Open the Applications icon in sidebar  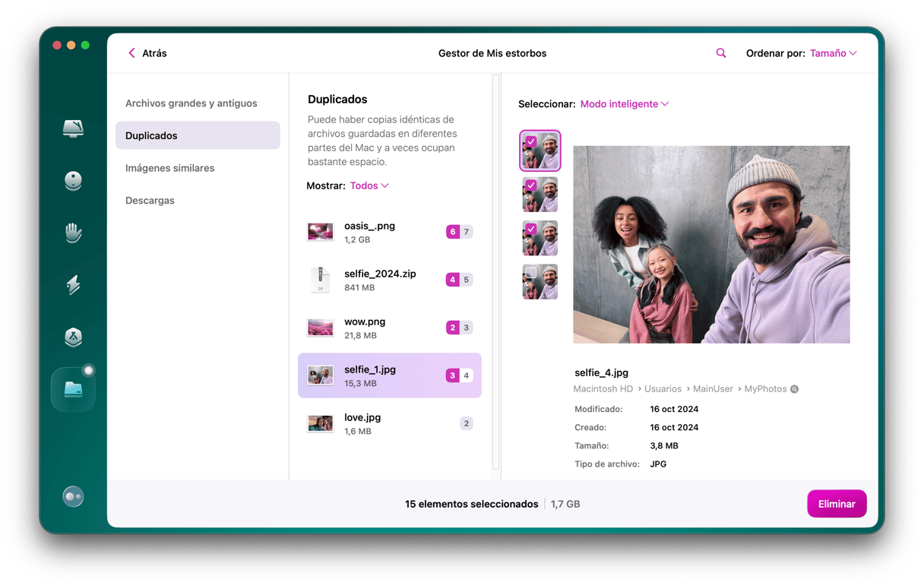coord(73,337)
